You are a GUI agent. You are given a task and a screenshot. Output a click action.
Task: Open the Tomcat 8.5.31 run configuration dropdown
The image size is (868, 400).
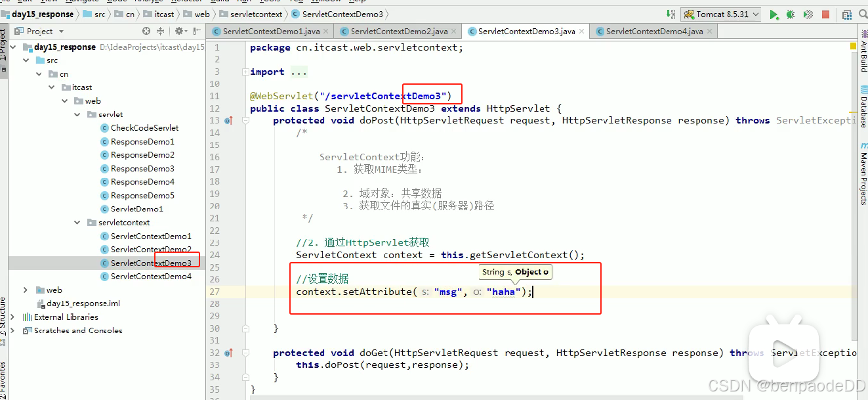(x=721, y=14)
